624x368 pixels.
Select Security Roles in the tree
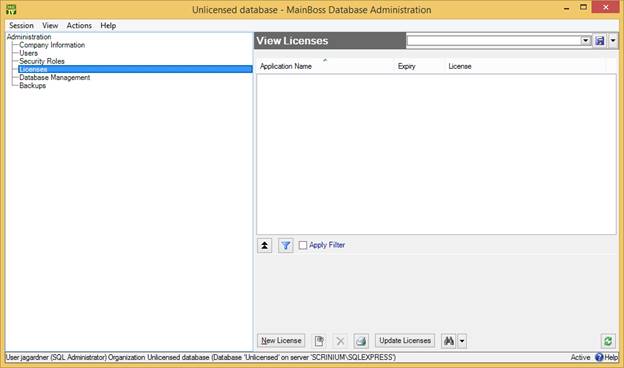(x=42, y=61)
